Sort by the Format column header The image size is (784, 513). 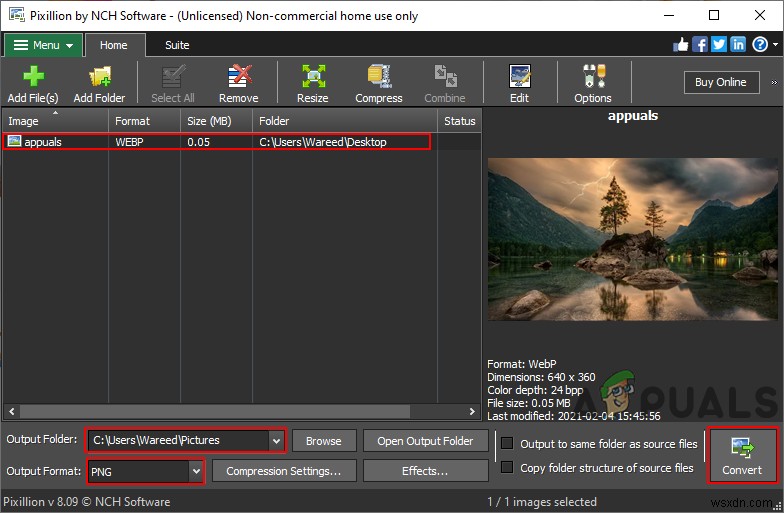pos(144,121)
